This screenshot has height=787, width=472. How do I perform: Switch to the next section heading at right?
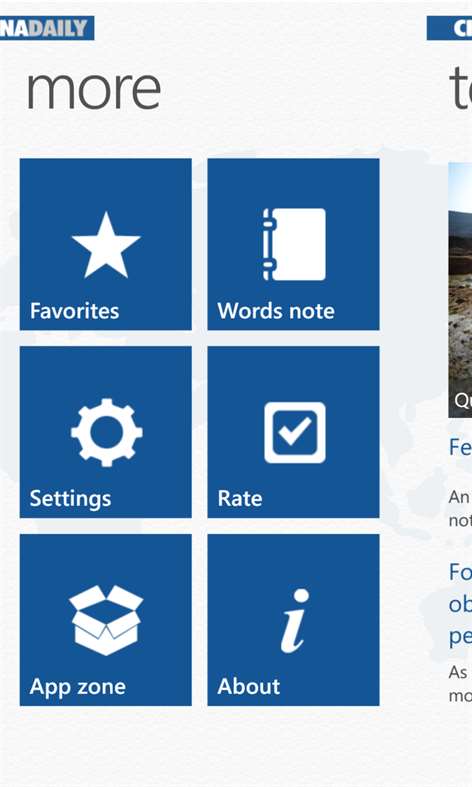click(460, 88)
